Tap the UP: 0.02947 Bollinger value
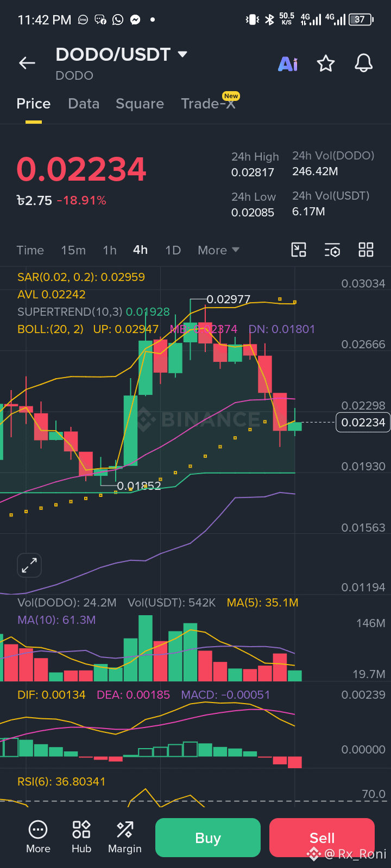Viewport: 391px width, 868px height. [126, 329]
